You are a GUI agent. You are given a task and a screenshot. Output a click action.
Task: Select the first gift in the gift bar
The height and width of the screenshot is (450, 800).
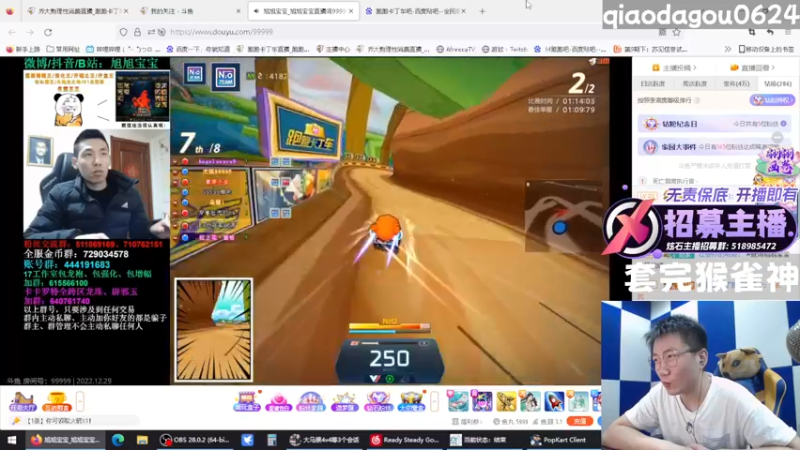(458, 402)
